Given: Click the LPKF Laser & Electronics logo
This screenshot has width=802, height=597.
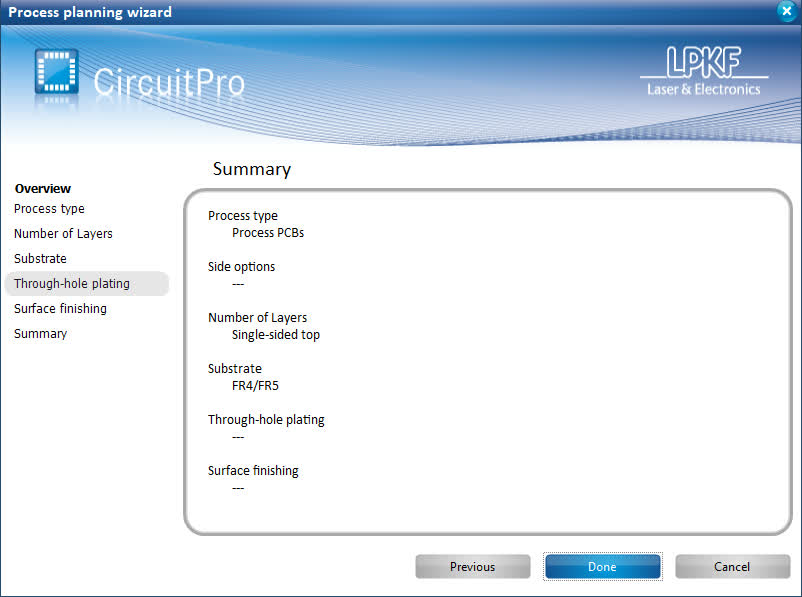Looking at the screenshot, I should click(x=704, y=71).
